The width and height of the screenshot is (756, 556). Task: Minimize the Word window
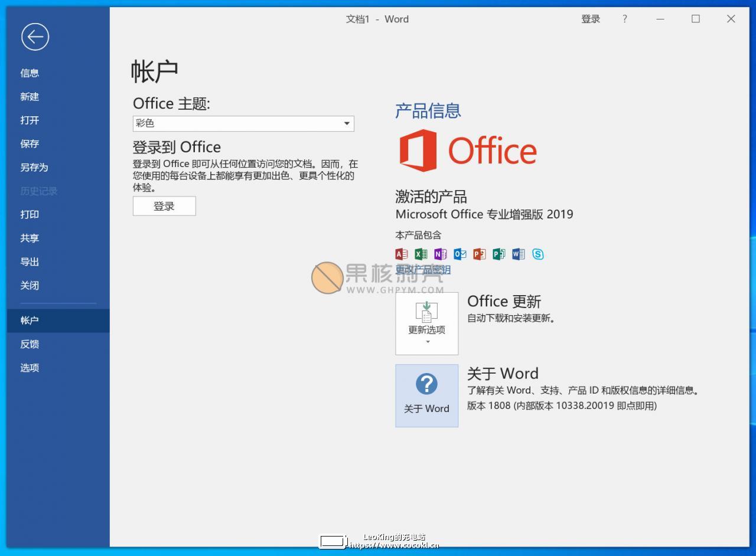coord(660,19)
